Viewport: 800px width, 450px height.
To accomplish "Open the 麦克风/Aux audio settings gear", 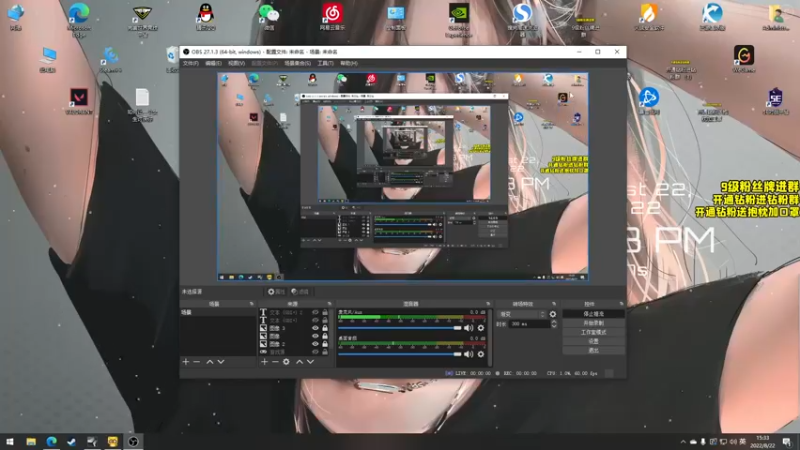I will 481,328.
